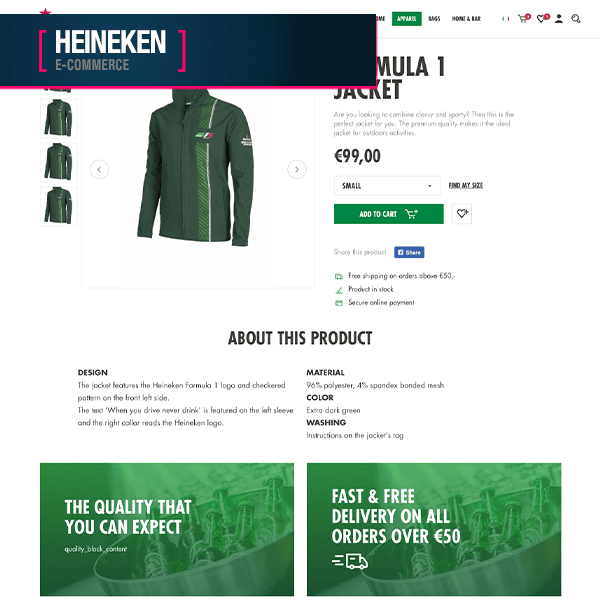Image resolution: width=600 pixels, height=600 pixels.
Task: Click the Fast & Free Delivery banner
Action: [434, 529]
